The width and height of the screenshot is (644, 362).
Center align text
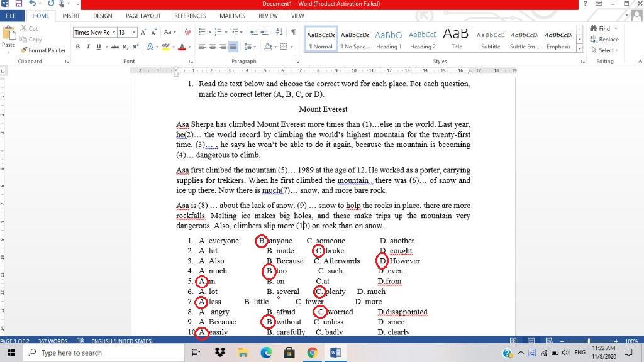(x=213, y=47)
